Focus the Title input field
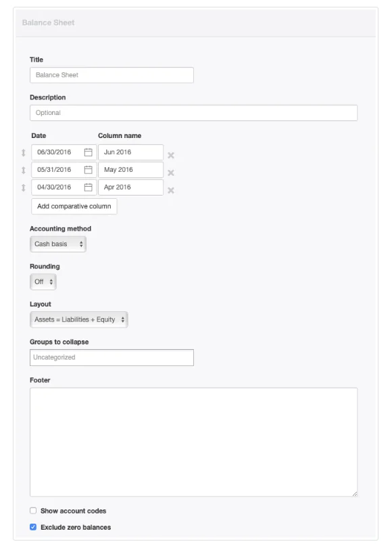Viewport: 392px width, 548px height. pos(112,75)
